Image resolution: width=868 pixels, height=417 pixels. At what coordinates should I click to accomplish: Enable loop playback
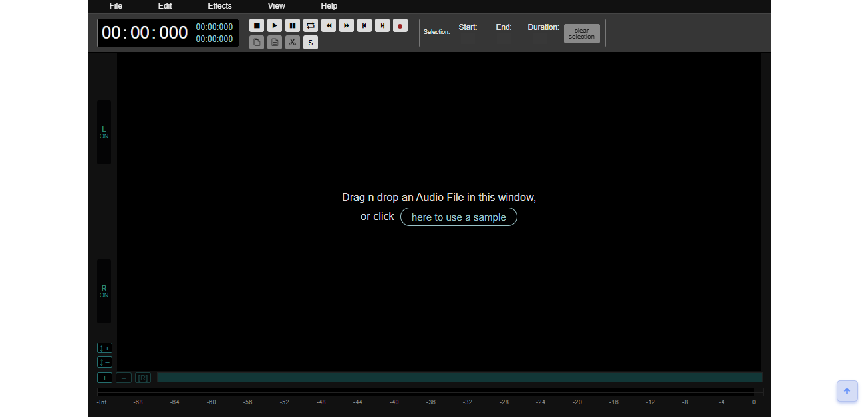point(311,25)
